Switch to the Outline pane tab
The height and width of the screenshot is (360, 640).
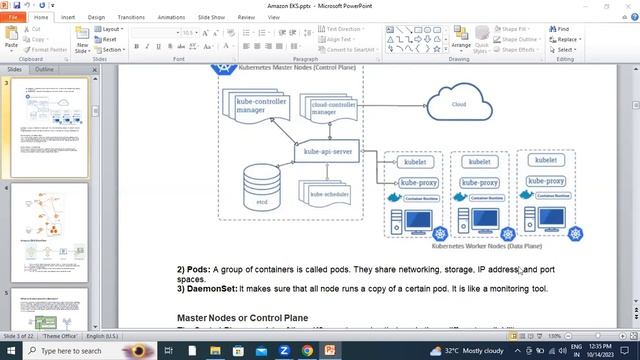pyautogui.click(x=44, y=69)
